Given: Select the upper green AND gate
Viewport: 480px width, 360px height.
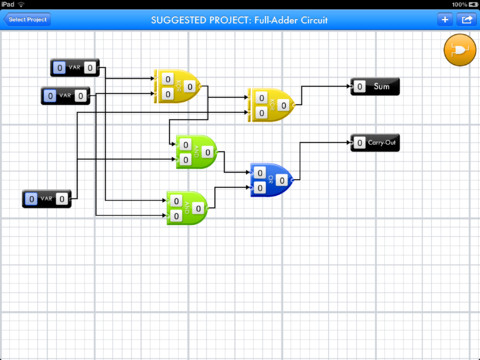Looking at the screenshot, I should pyautogui.click(x=196, y=152).
